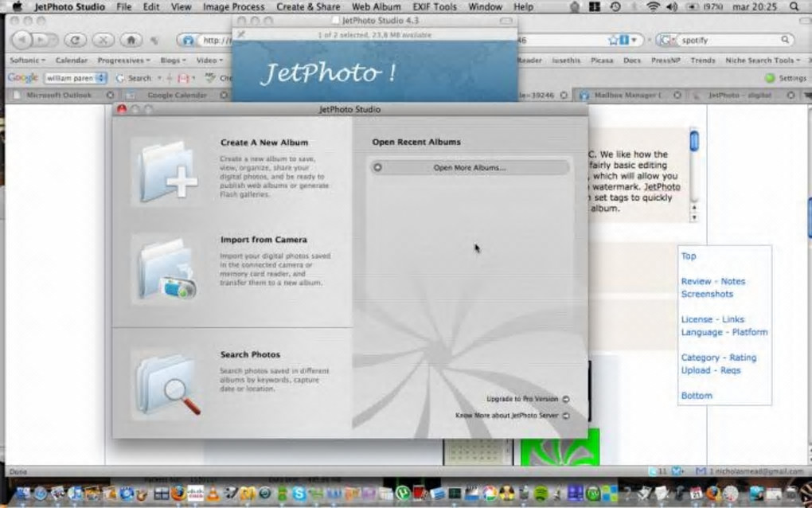Click the Bottom link on the web page
812x508 pixels.
point(697,396)
